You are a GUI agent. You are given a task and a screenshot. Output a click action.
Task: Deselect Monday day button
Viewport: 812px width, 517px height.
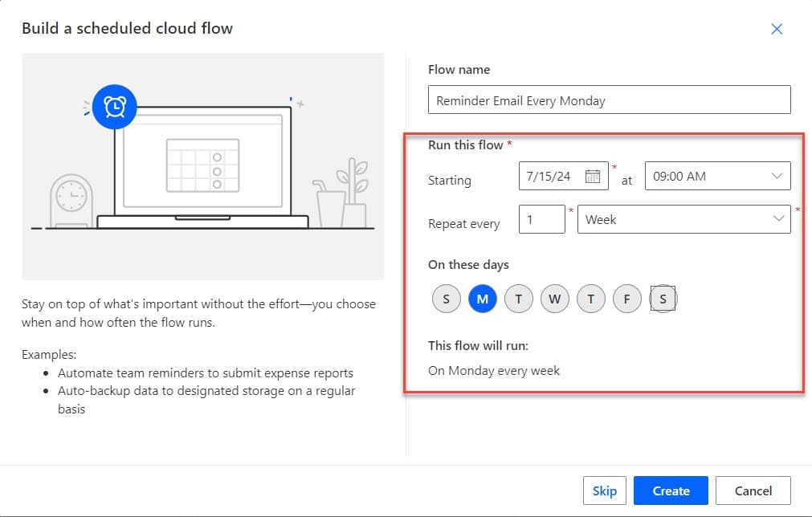483,299
